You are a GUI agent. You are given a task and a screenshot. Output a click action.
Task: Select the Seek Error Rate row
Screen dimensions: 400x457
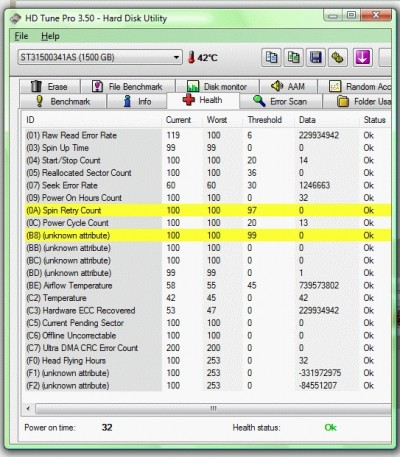click(x=207, y=185)
